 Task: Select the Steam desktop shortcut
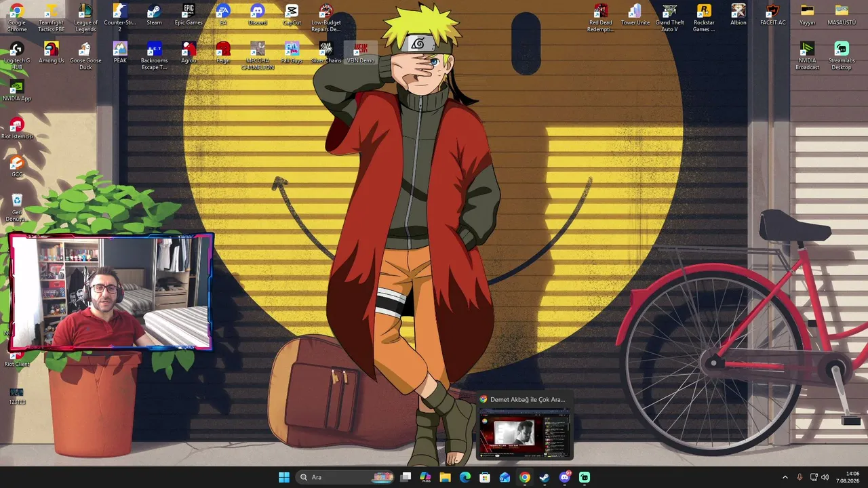[x=155, y=15]
